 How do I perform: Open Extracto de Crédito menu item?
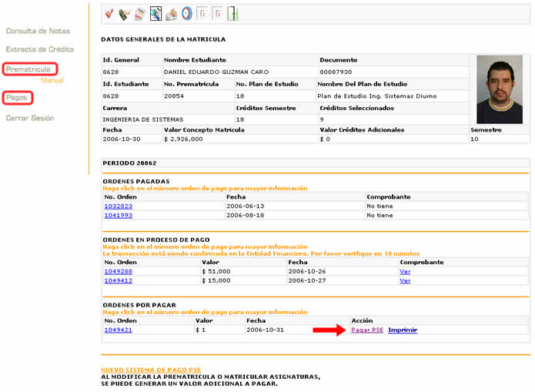tap(40, 49)
